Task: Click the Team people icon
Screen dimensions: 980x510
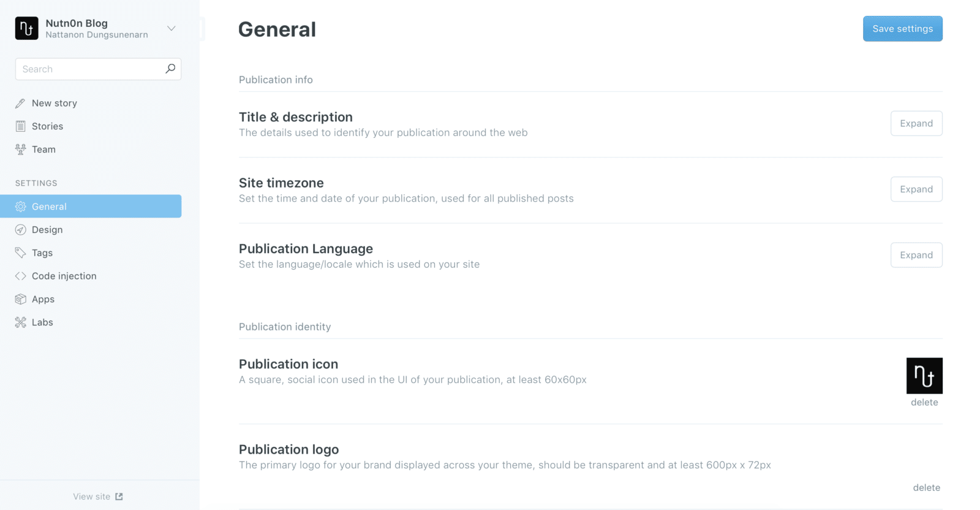Action: tap(20, 150)
